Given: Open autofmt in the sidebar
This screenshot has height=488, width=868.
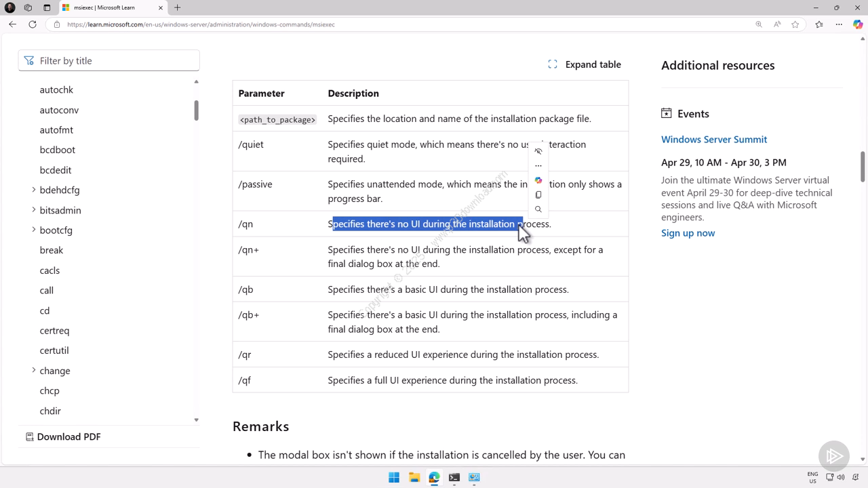Looking at the screenshot, I should tap(56, 129).
